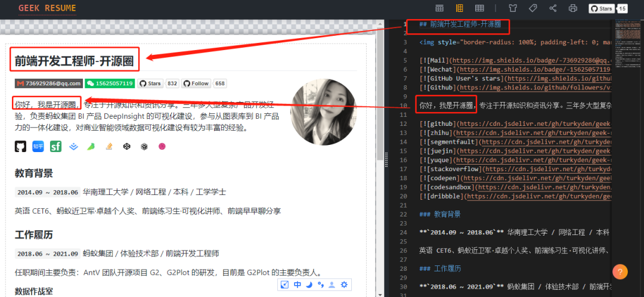Click the 658 followers count badge
Image resolution: width=644 pixels, height=297 pixels.
[x=220, y=83]
